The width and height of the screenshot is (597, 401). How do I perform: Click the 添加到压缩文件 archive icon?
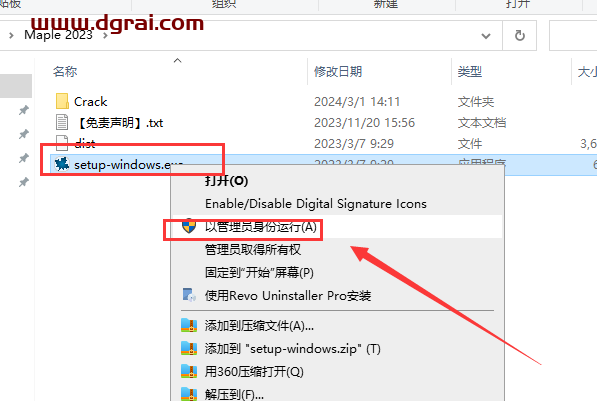pos(189,326)
